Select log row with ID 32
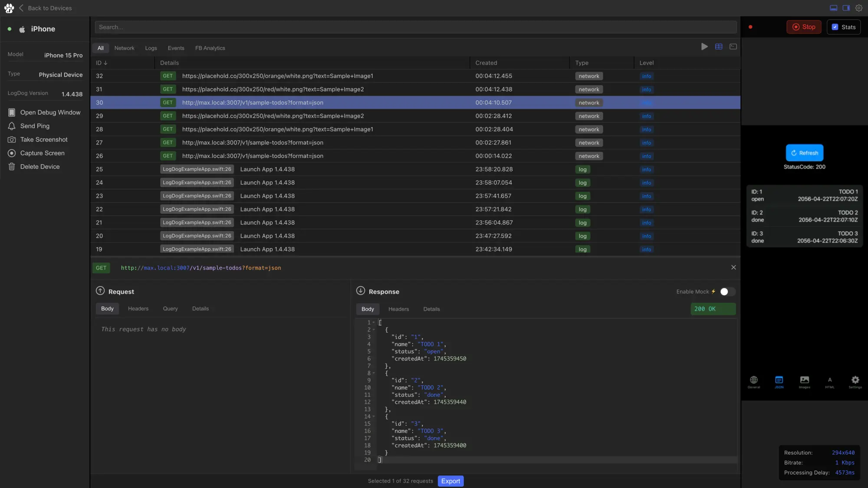The image size is (868, 488). point(415,76)
